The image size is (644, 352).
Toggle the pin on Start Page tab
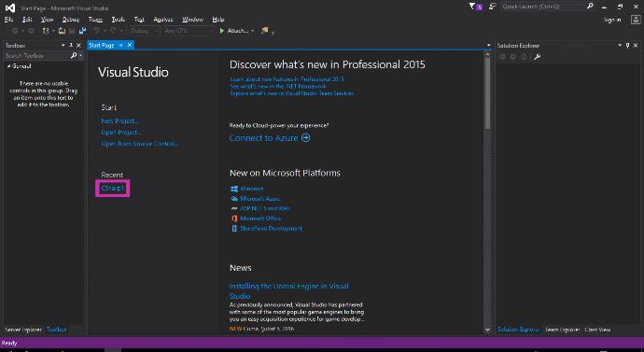120,45
